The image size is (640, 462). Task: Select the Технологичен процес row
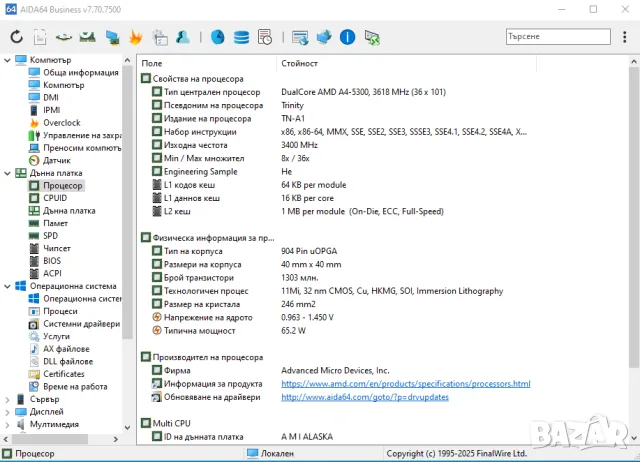327,291
